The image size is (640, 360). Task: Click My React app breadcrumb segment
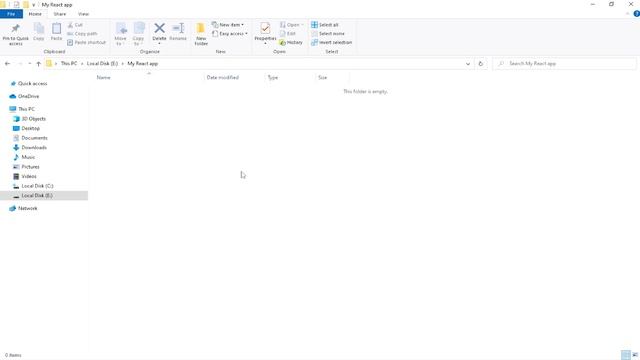click(x=142, y=64)
